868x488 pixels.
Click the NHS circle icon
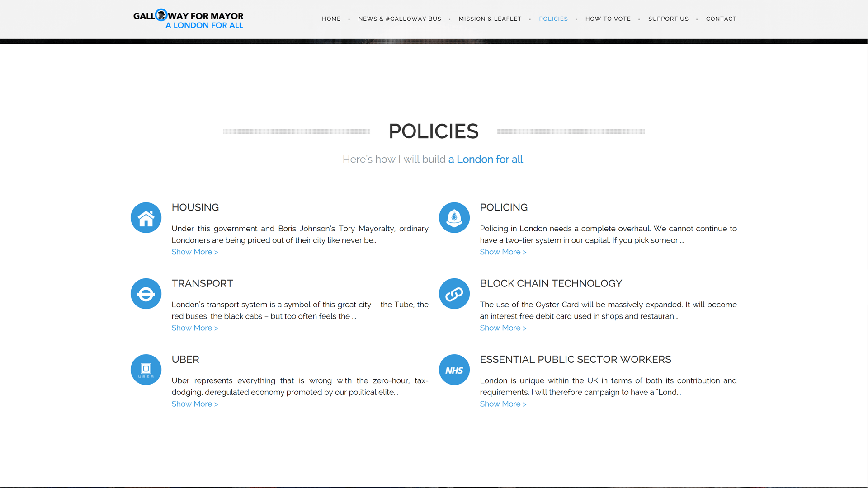(454, 370)
